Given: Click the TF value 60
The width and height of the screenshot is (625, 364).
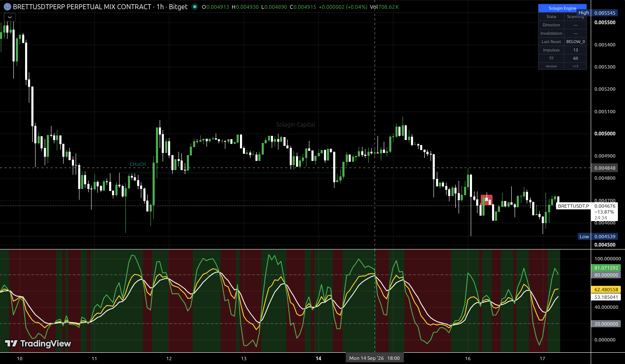Looking at the screenshot, I should click(576, 59).
